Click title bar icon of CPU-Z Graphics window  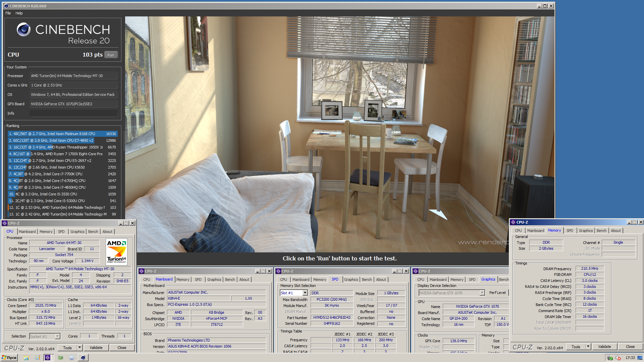point(416,271)
